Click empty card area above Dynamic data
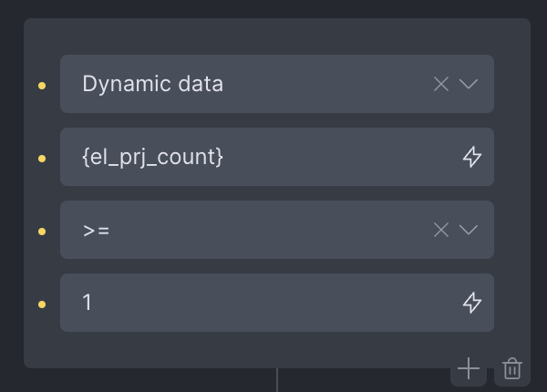 [273, 36]
